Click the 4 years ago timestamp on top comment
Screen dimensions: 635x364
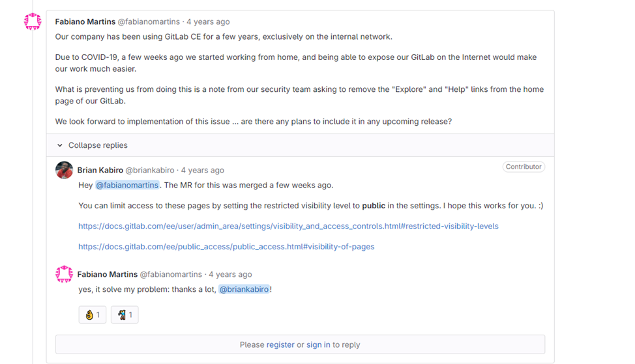click(208, 22)
